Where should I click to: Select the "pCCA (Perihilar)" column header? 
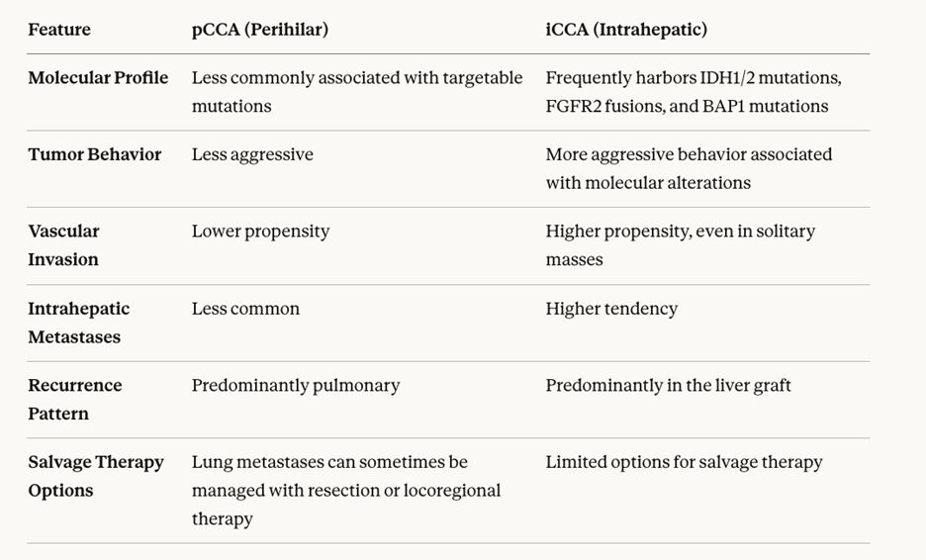(x=259, y=30)
